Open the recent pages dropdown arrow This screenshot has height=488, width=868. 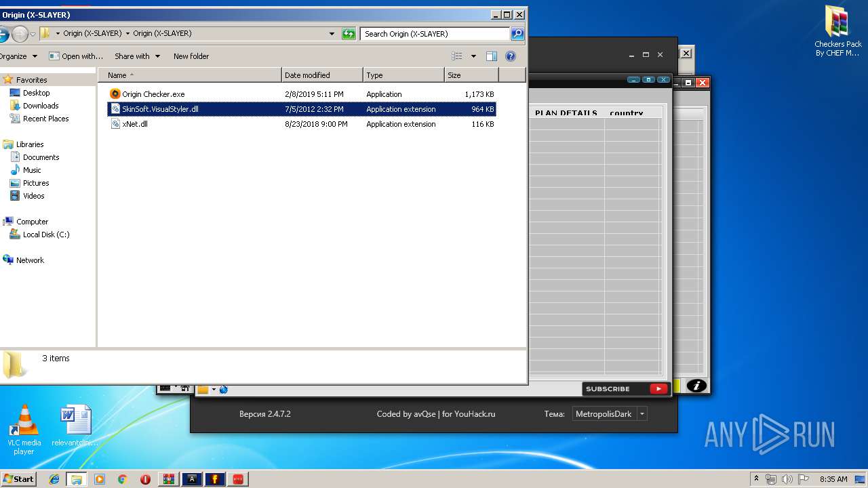tap(33, 34)
